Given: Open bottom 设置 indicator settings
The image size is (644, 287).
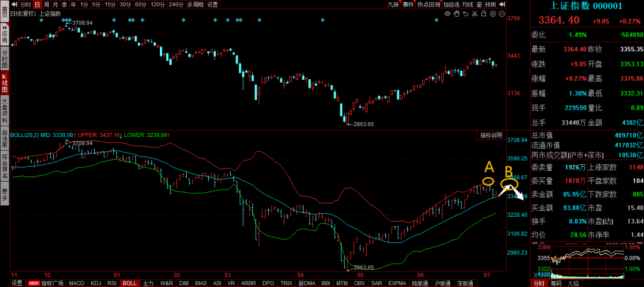Looking at the screenshot, I should [17, 283].
